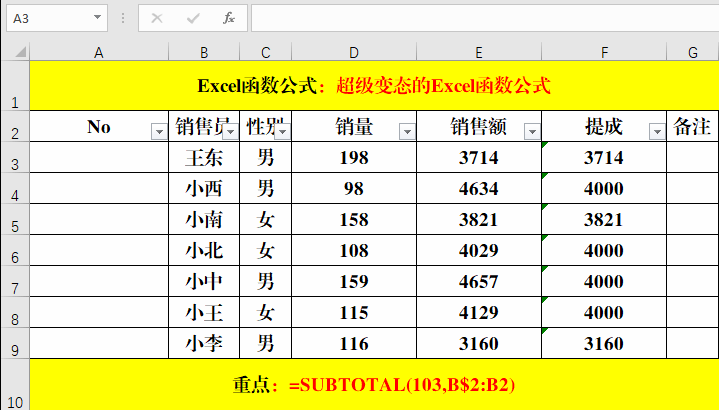This screenshot has width=719, height=410.
Task: Open the Insert Function fx dialog
Action: click(229, 18)
